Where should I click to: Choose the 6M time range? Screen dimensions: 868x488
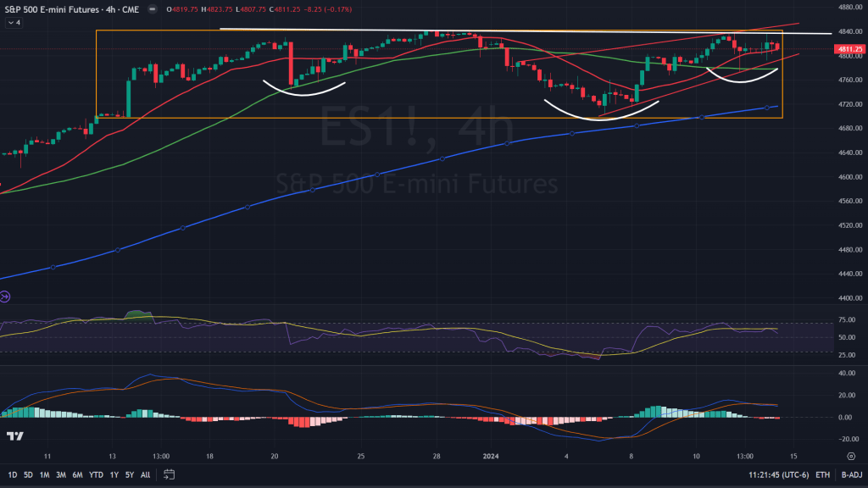point(77,474)
